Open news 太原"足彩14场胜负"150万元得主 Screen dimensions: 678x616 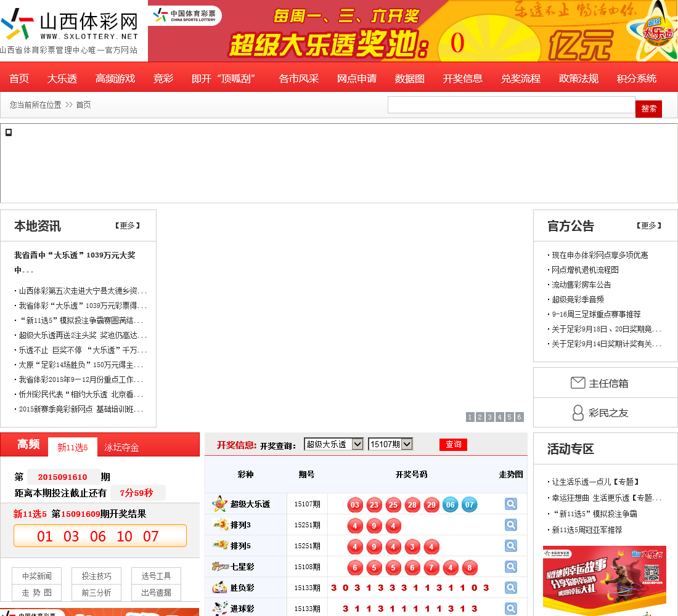[81, 365]
